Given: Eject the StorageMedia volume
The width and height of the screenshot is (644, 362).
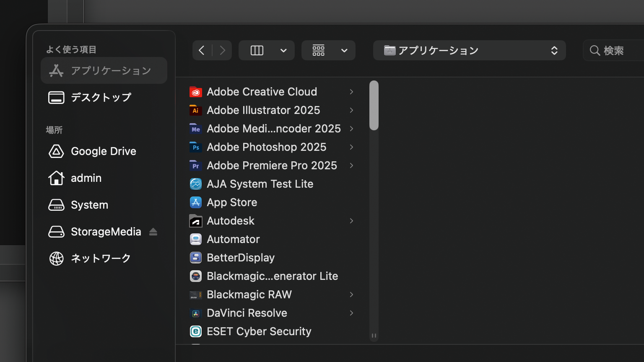Looking at the screenshot, I should pyautogui.click(x=153, y=232).
